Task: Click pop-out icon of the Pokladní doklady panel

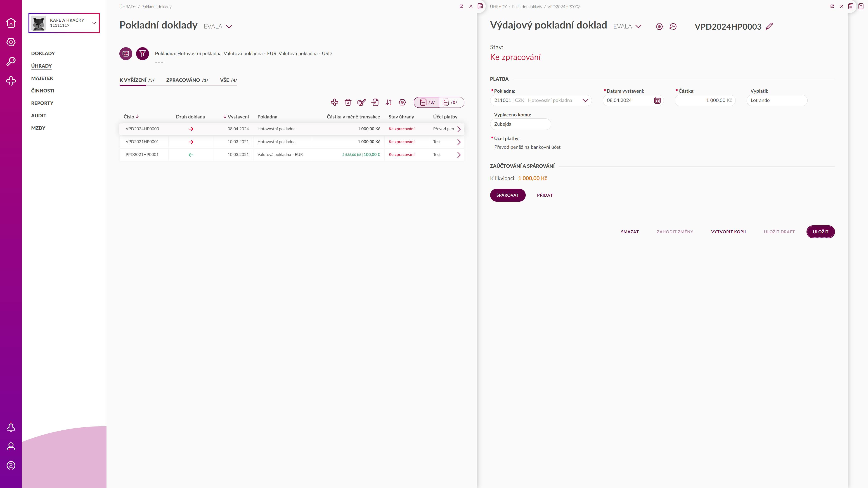Action: coord(461,6)
